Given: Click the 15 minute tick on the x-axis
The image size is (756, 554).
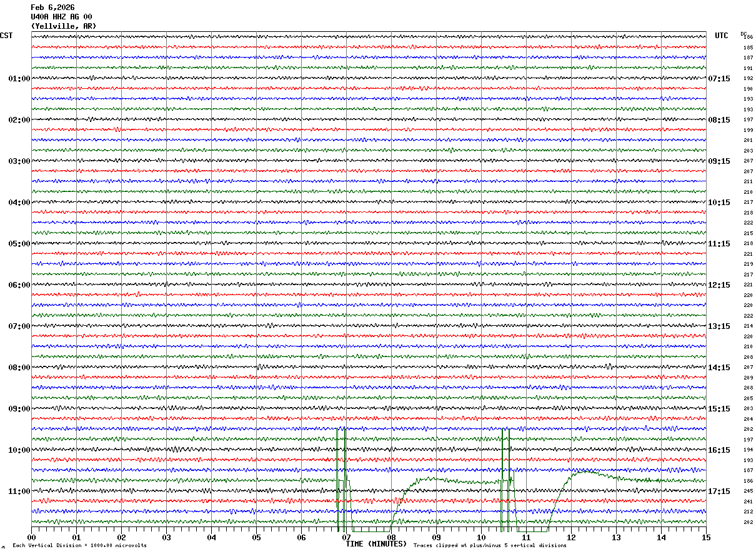Looking at the screenshot, I should [706, 537].
